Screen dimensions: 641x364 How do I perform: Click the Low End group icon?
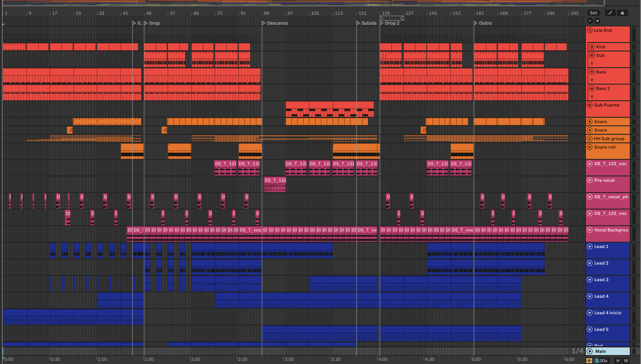click(x=590, y=30)
